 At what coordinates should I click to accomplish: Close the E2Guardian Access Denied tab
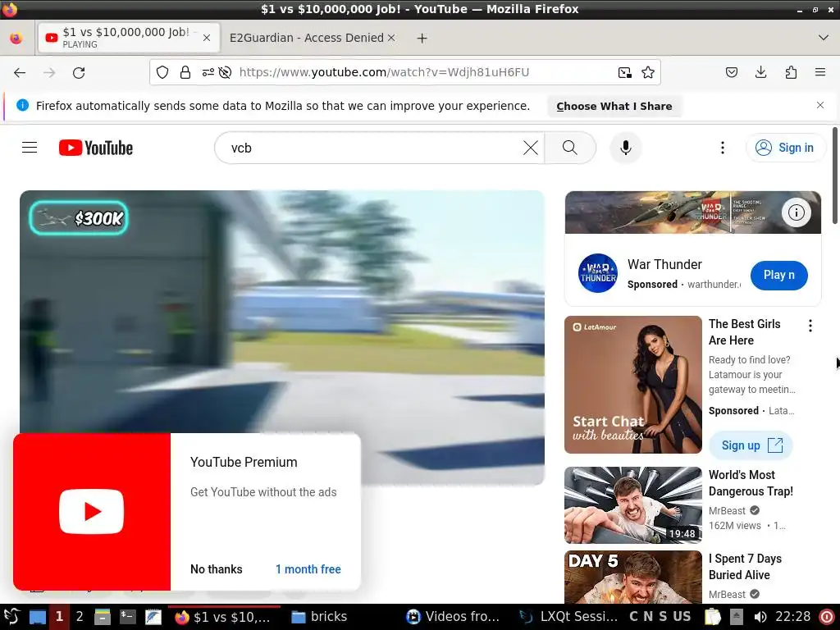pos(391,38)
